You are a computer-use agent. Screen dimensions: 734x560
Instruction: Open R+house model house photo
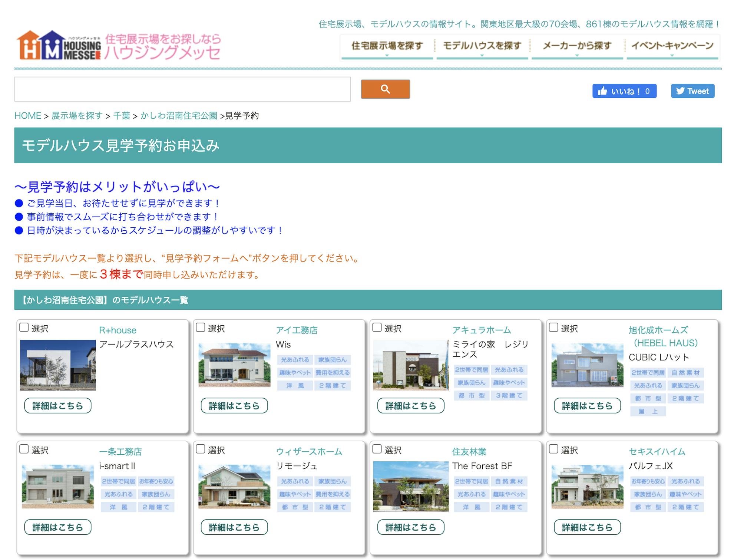(x=58, y=365)
